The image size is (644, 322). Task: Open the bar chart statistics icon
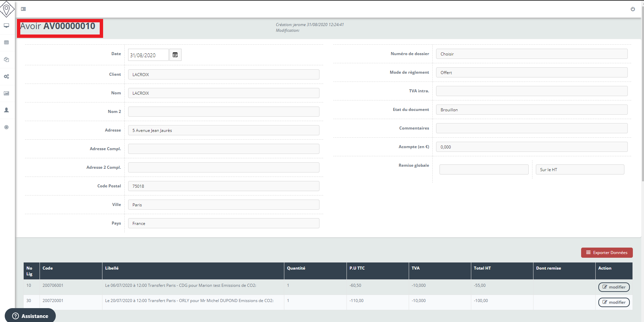click(x=6, y=93)
